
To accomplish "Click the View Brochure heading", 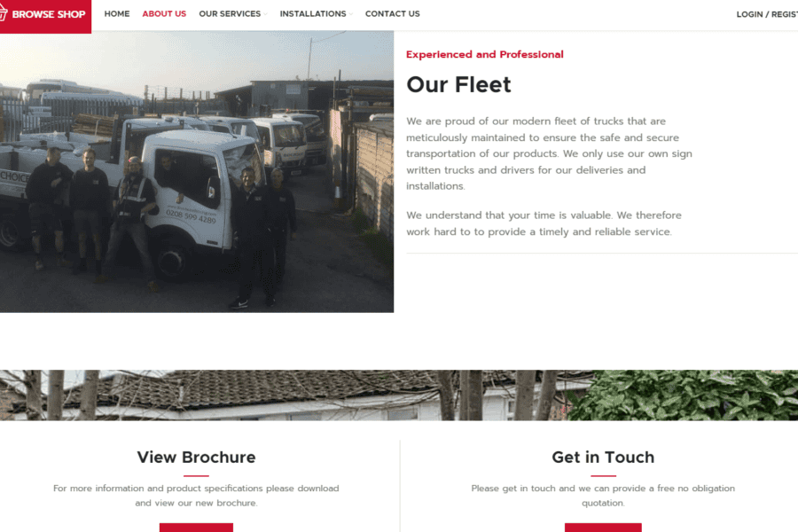I will tap(196, 458).
